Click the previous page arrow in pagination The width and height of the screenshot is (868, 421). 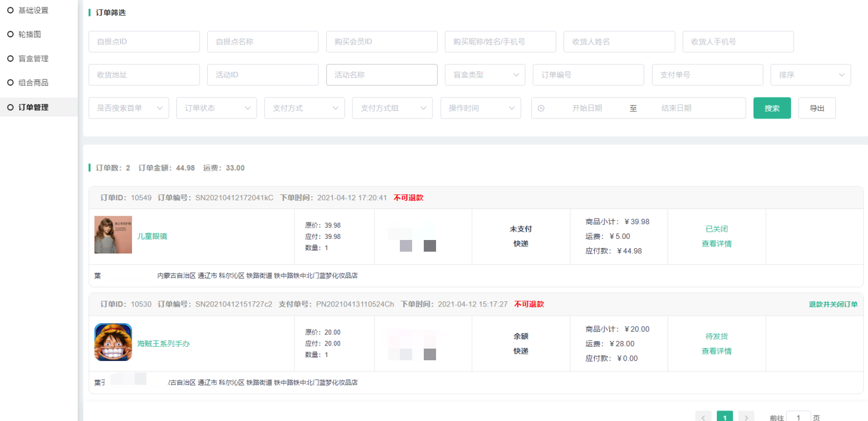coord(703,417)
